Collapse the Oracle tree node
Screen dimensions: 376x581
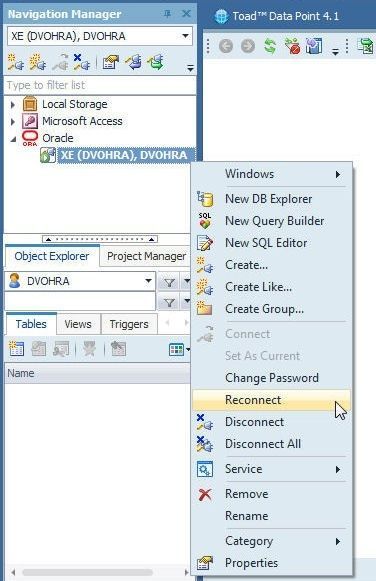click(13, 139)
